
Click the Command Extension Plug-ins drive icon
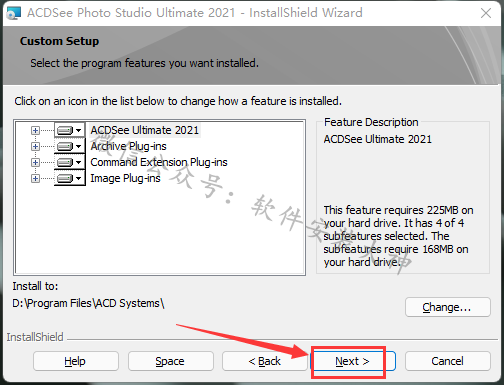(65, 162)
